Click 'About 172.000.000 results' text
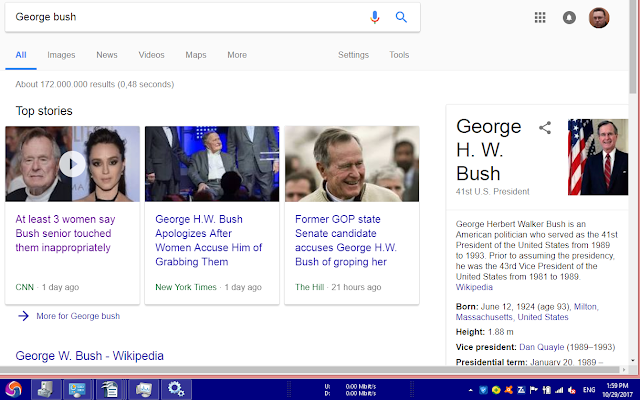 coord(95,84)
